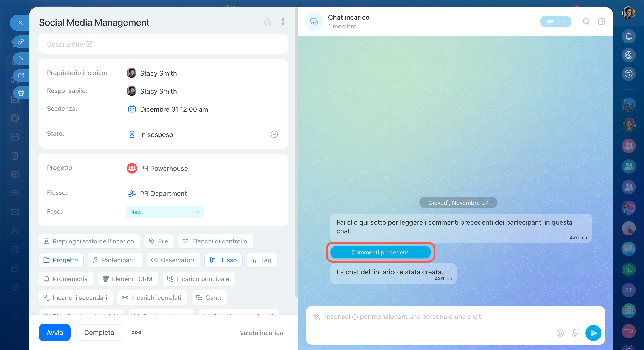The width and height of the screenshot is (644, 350).
Task: Open the emoji picker
Action: 560,333
